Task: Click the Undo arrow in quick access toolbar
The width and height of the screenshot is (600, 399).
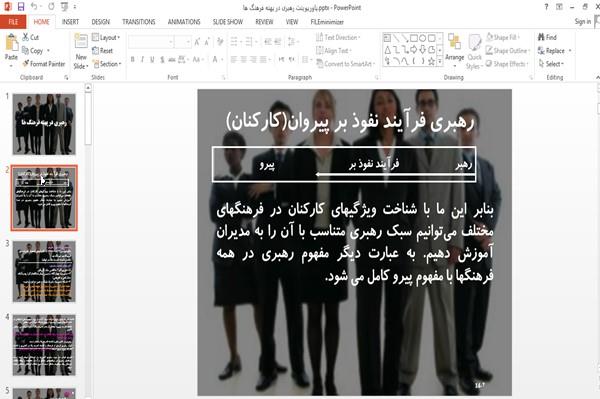Action: 34,7
